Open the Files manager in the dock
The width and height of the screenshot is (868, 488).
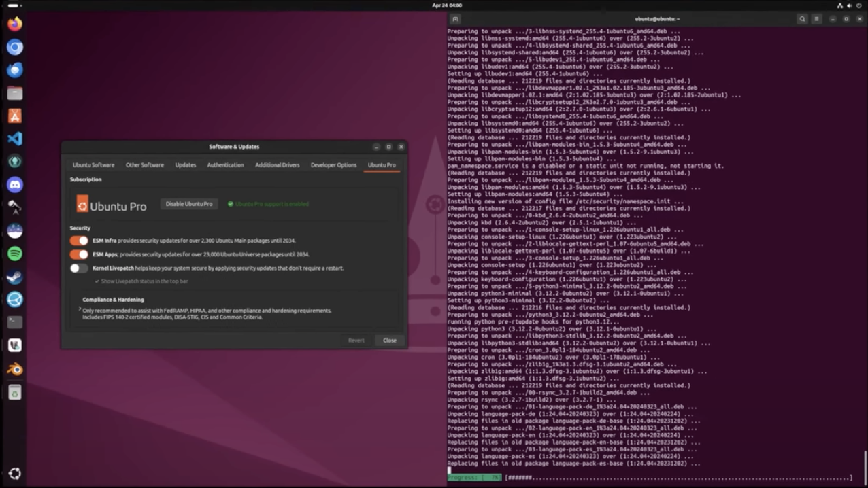coord(15,93)
